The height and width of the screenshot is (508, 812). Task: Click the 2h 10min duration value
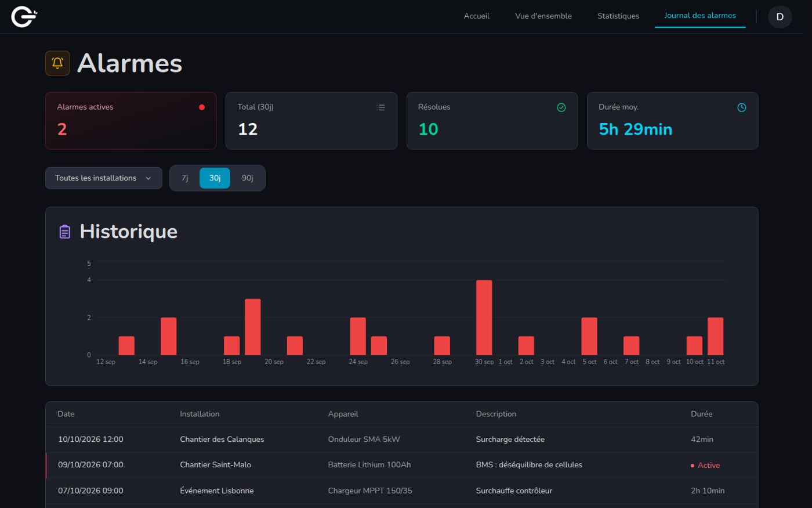click(x=708, y=491)
